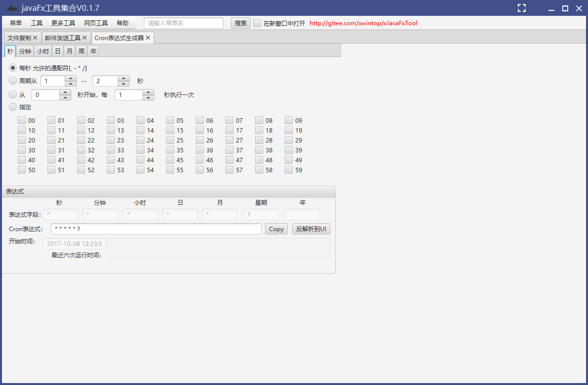
Task: Click the 开始时间 date field
Action: point(74,243)
